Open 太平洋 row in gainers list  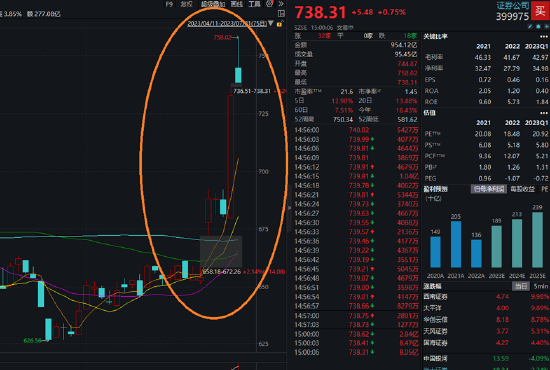click(x=486, y=308)
